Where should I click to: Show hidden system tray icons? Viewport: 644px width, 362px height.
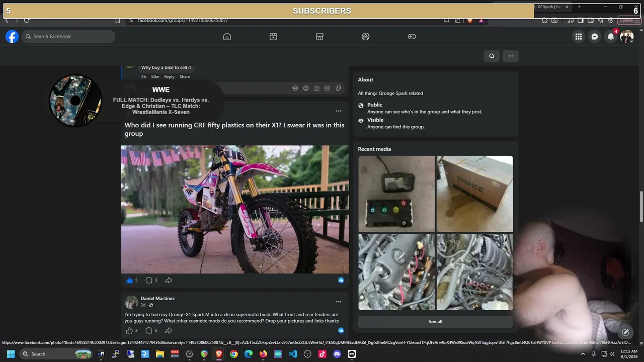click(x=583, y=354)
